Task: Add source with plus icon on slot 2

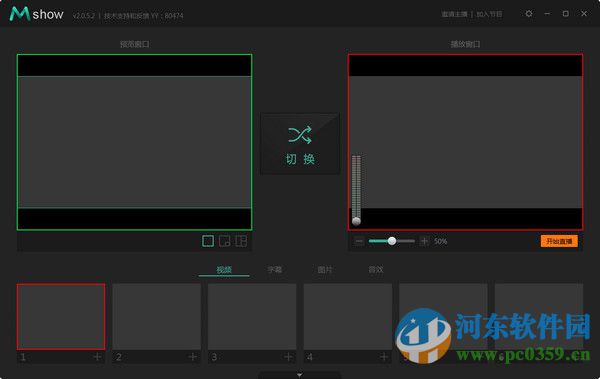Action: click(x=192, y=357)
